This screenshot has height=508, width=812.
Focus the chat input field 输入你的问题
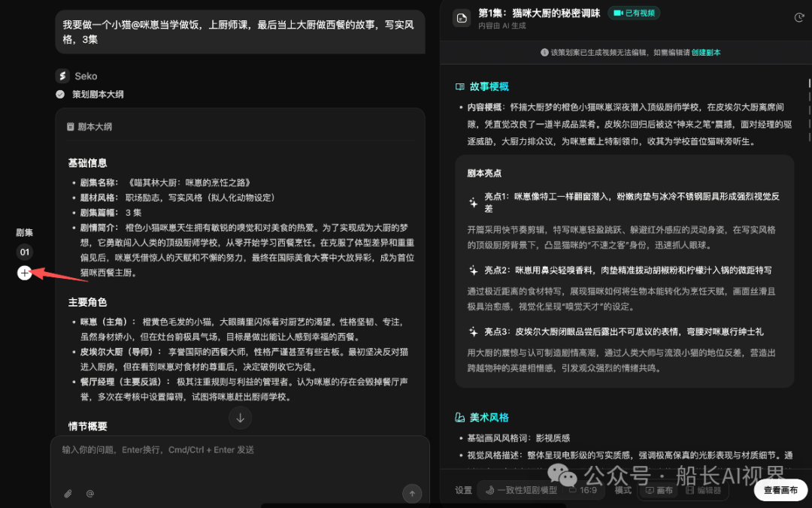tap(241, 449)
